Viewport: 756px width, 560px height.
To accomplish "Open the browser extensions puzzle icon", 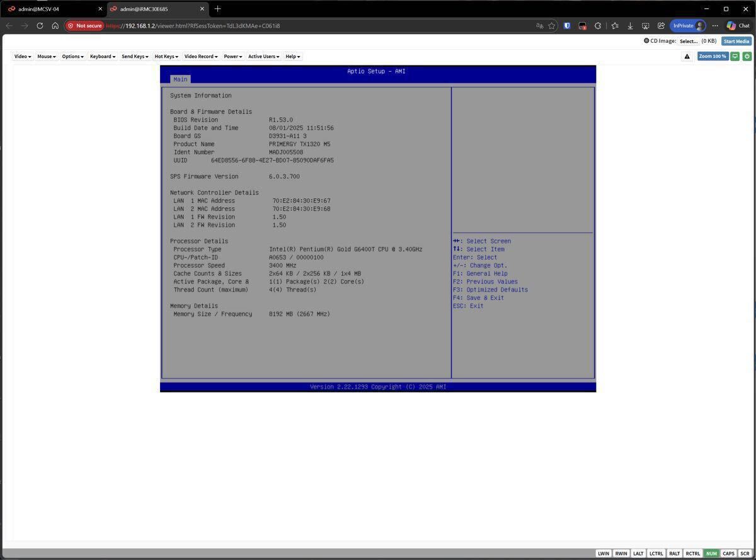I will pos(598,26).
